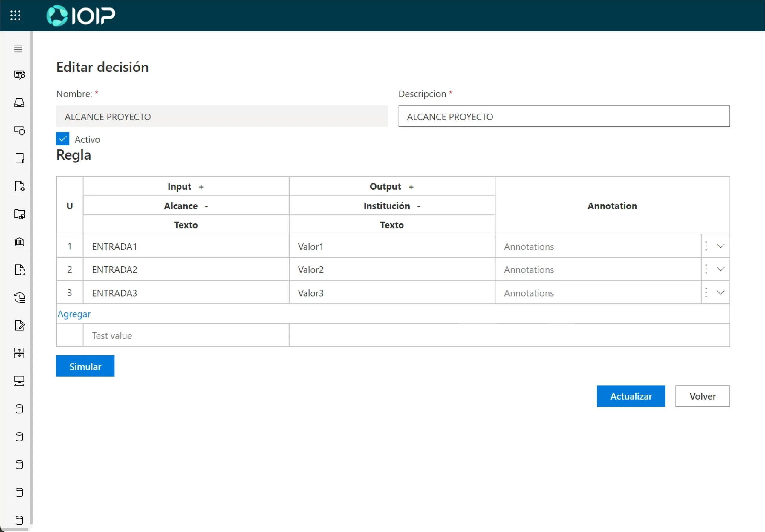Expand the chevron on rule row 2

[720, 269]
